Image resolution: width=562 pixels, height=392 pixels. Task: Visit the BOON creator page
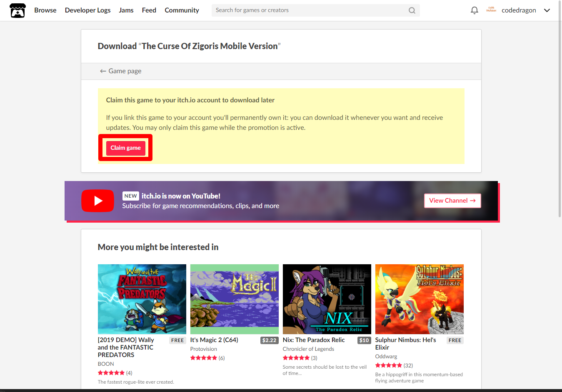click(x=106, y=364)
